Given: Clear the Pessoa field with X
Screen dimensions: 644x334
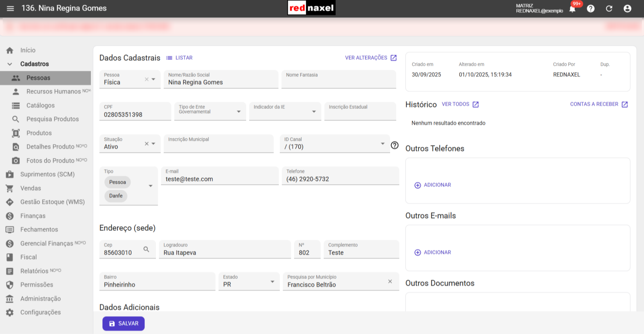Looking at the screenshot, I should (x=147, y=79).
